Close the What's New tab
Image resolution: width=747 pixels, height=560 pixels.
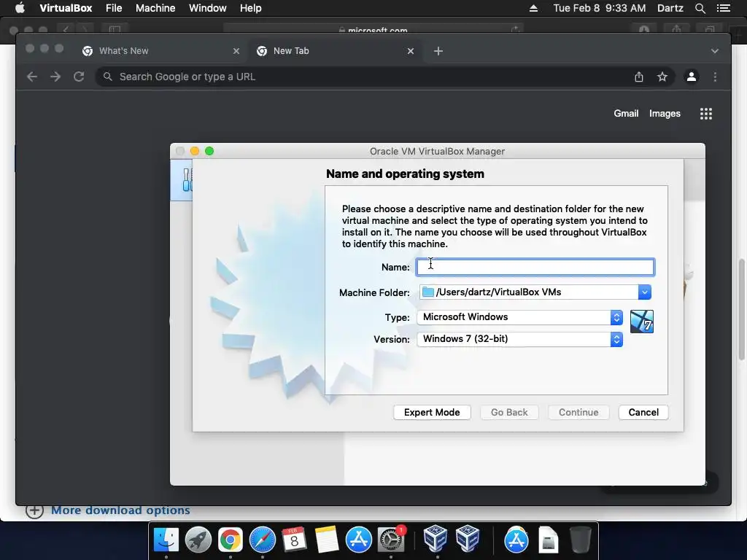(236, 51)
